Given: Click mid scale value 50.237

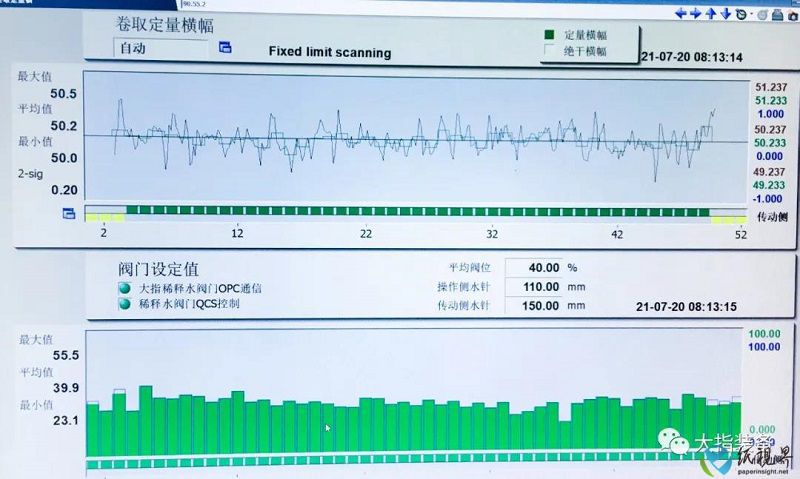Looking at the screenshot, I should coord(770,130).
